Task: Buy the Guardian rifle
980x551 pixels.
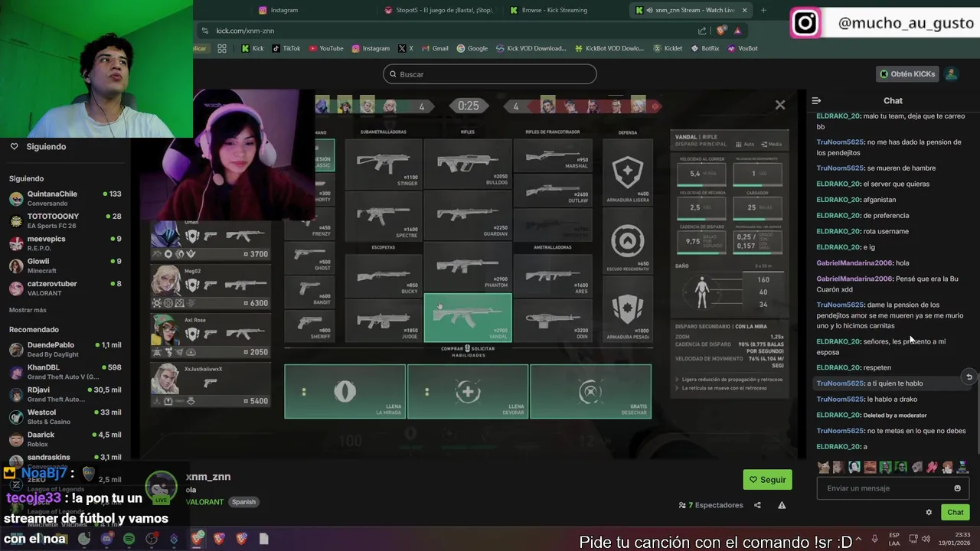Action: coord(467,216)
